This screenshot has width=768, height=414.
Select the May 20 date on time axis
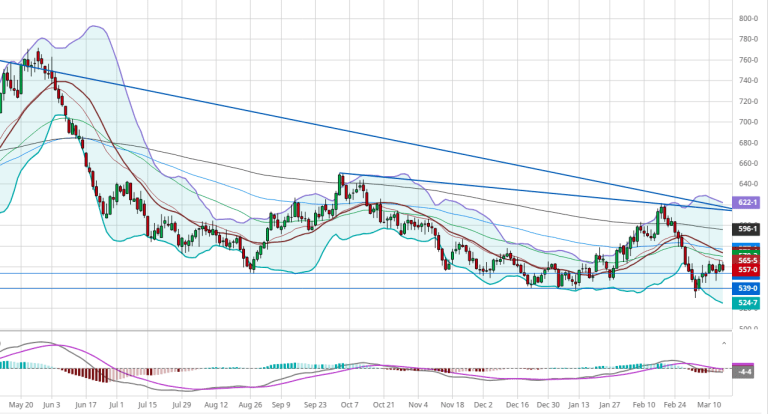19,407
